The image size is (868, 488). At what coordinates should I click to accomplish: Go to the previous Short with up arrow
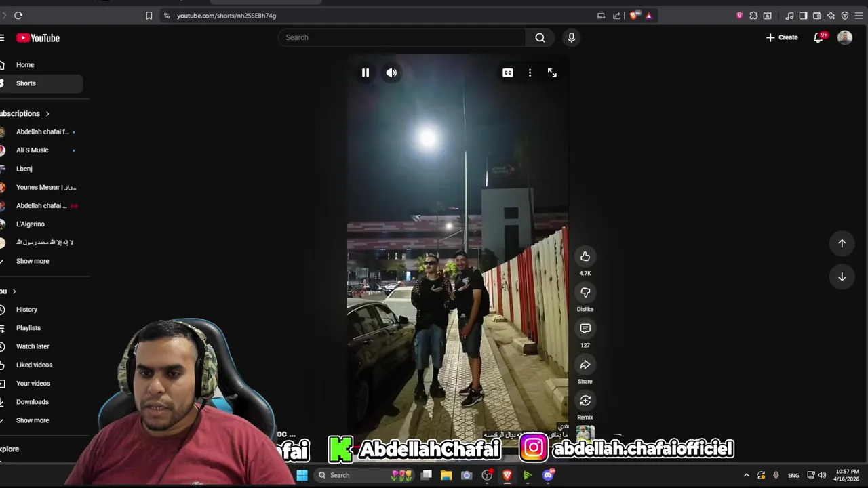tap(842, 243)
